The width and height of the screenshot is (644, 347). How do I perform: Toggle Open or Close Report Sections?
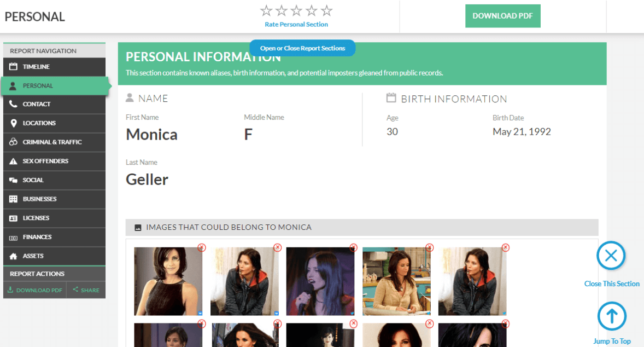(302, 48)
